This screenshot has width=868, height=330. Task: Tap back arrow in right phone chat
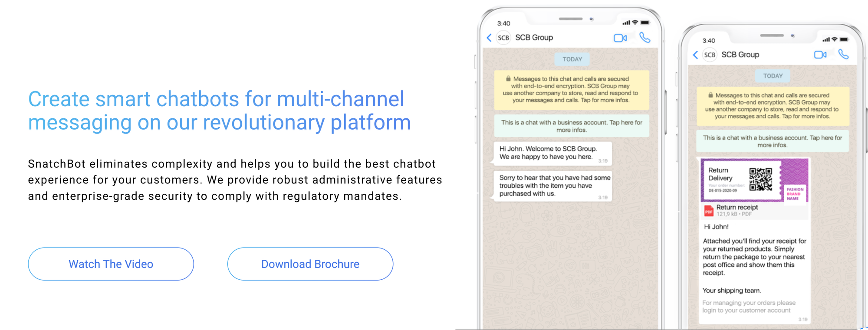[695, 55]
